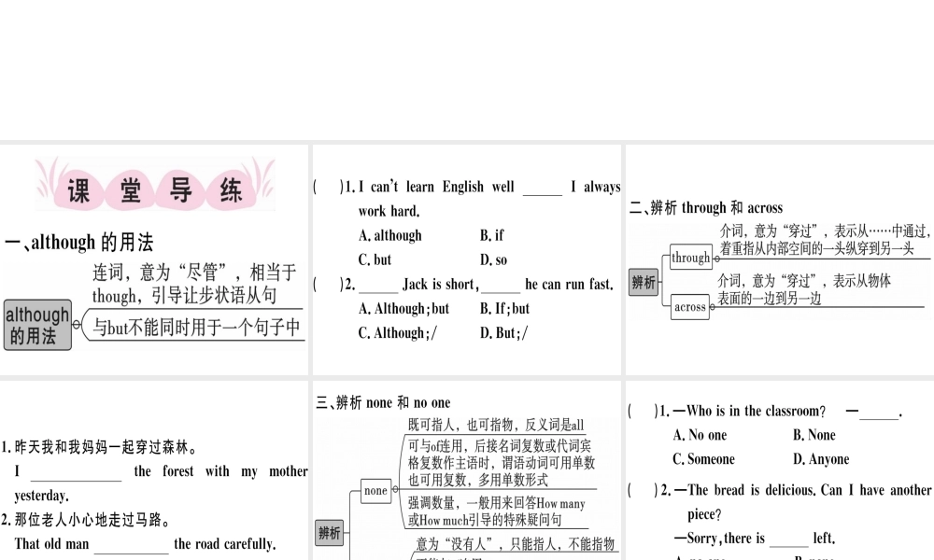Screen dimensions: 934x560
Task: Click the gray 'although 的用法' box
Action: (x=37, y=325)
